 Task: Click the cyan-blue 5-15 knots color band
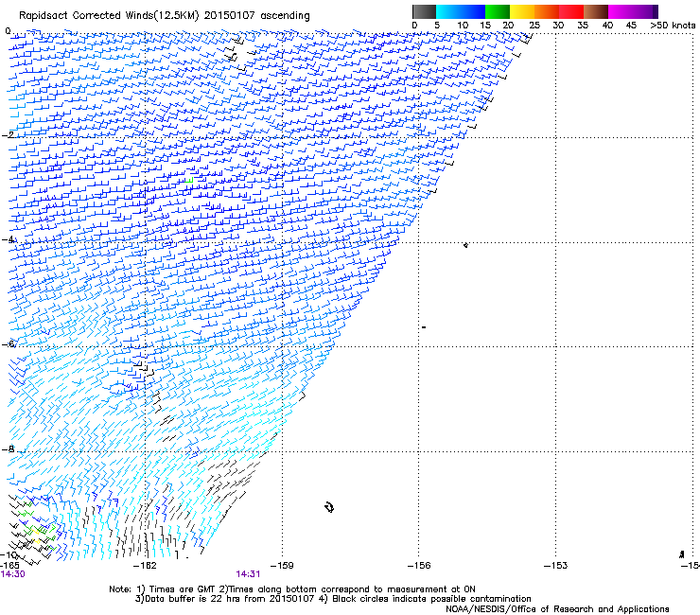tap(461, 11)
